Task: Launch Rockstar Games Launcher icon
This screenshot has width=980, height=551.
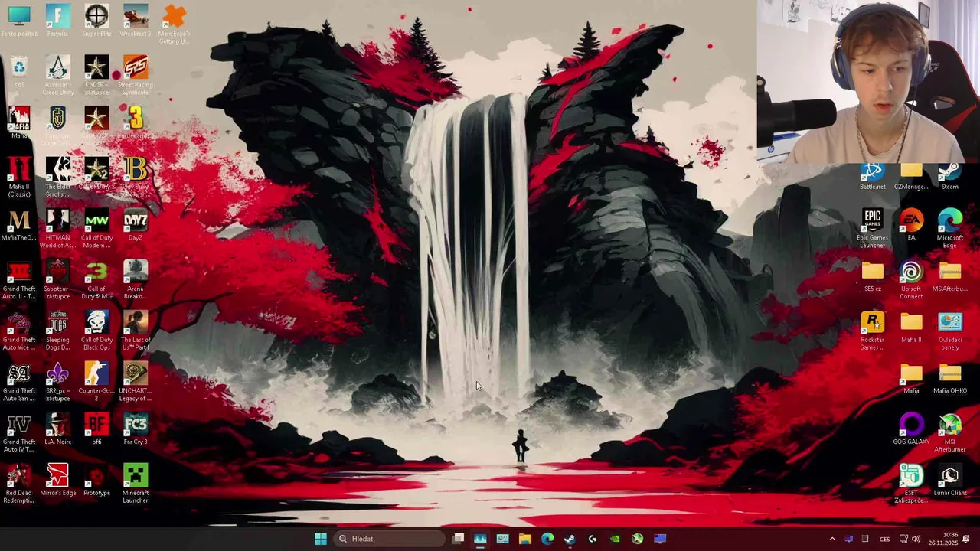Action: [872, 331]
